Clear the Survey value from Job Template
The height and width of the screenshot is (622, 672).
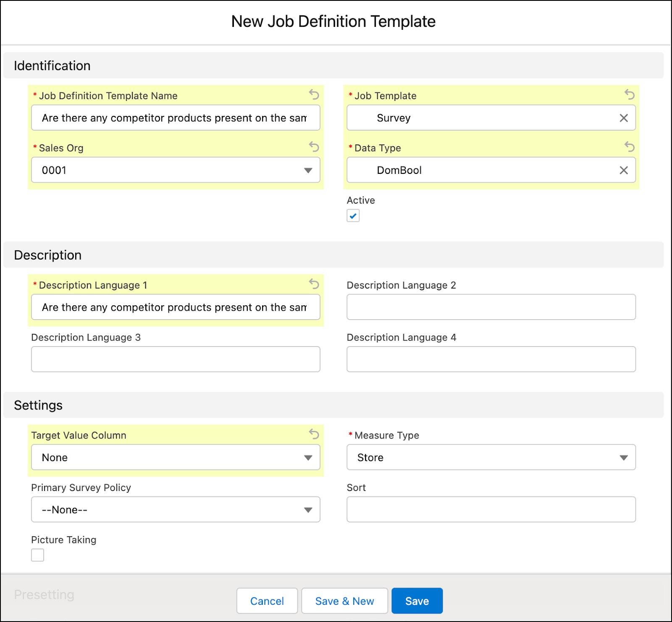pyautogui.click(x=623, y=118)
